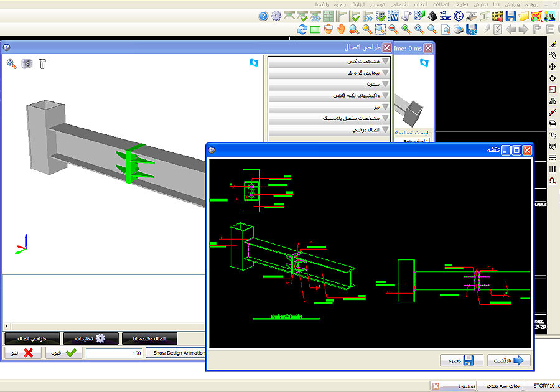Click the magnifier icon in connection viewer

point(11,63)
